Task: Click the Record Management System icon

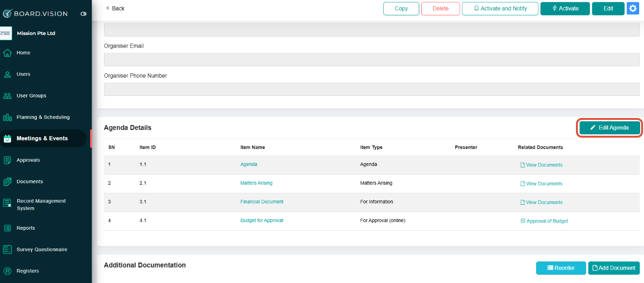Action: [7, 203]
